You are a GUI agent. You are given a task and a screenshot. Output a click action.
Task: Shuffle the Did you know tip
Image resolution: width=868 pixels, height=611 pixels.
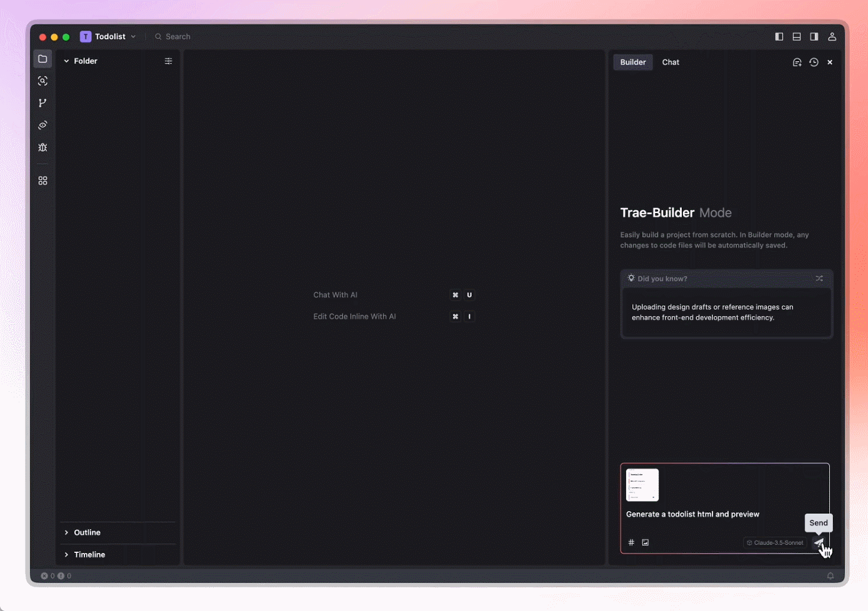point(819,279)
